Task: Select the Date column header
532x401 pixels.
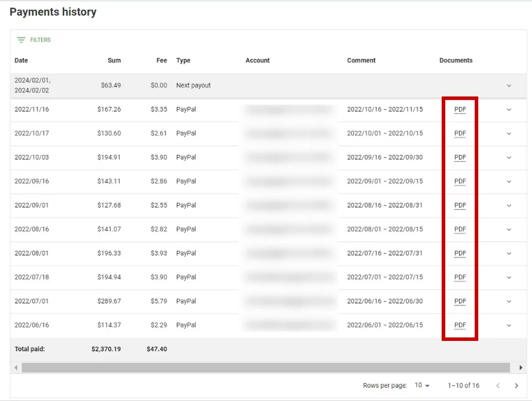Action: (20, 60)
